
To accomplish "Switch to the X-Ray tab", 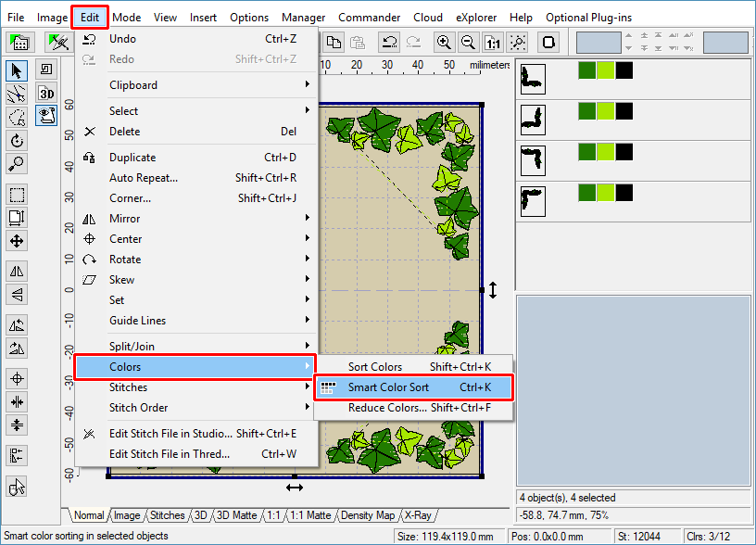I will pos(418,515).
